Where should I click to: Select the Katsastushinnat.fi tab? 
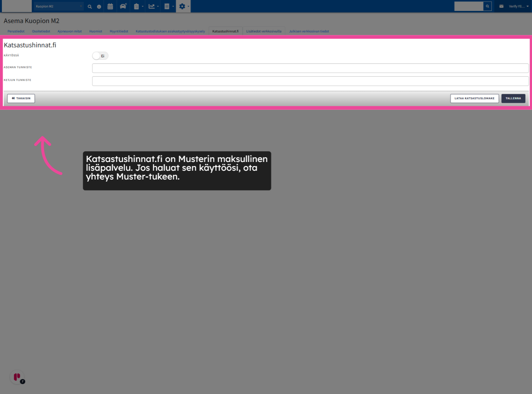(x=225, y=31)
